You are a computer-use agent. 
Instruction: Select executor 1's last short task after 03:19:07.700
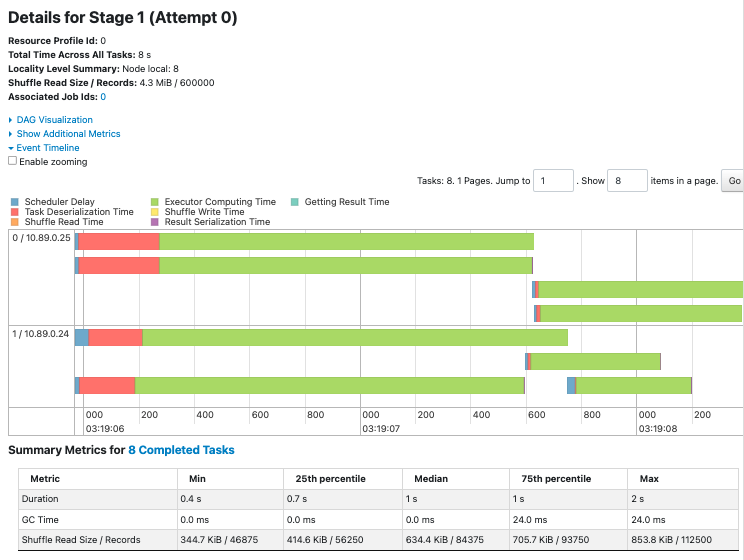pyautogui.click(x=630, y=386)
